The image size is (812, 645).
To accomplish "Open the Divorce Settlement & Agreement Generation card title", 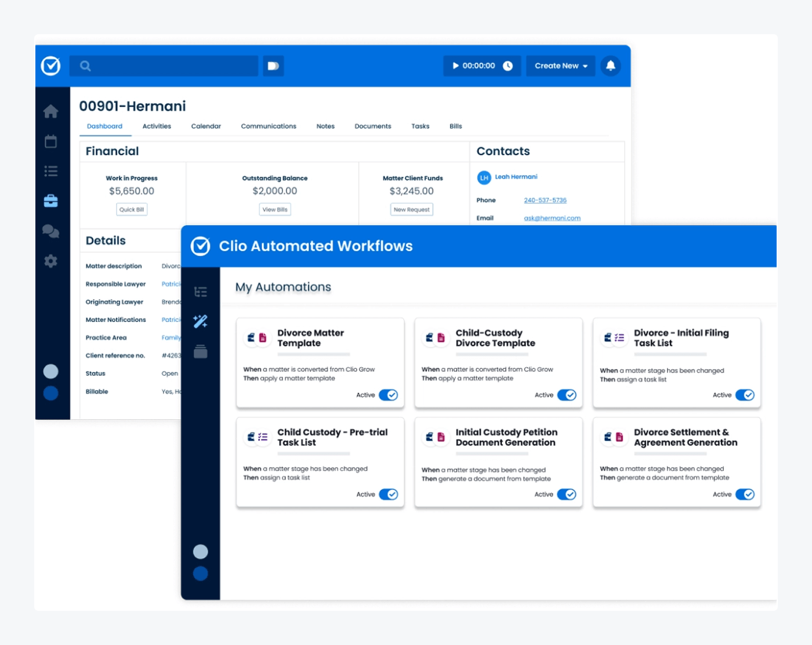I will tap(686, 437).
